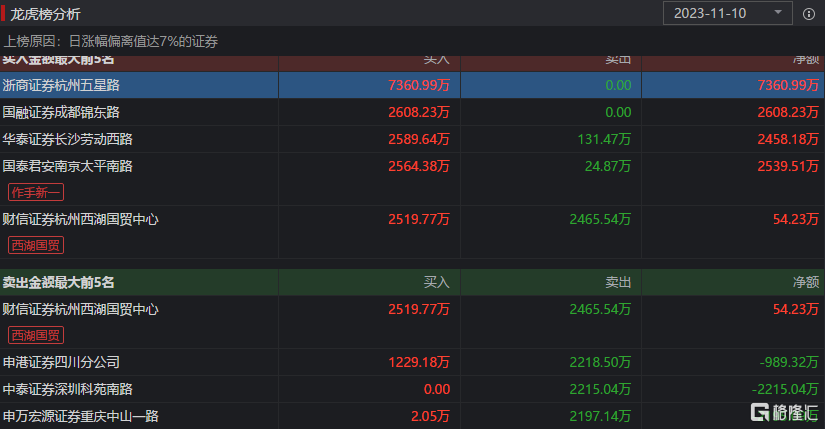Click the 2.05万 buy amount
This screenshot has width=825, height=429.
tap(430, 416)
